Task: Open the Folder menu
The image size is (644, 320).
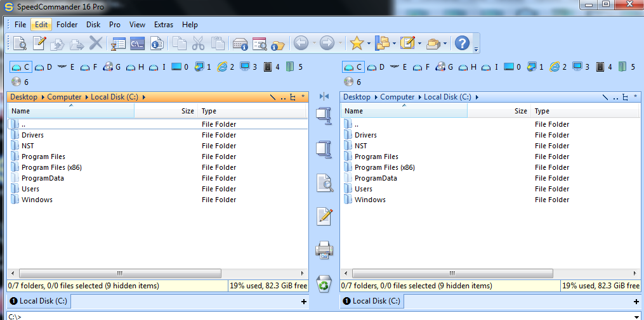Action: pyautogui.click(x=67, y=25)
